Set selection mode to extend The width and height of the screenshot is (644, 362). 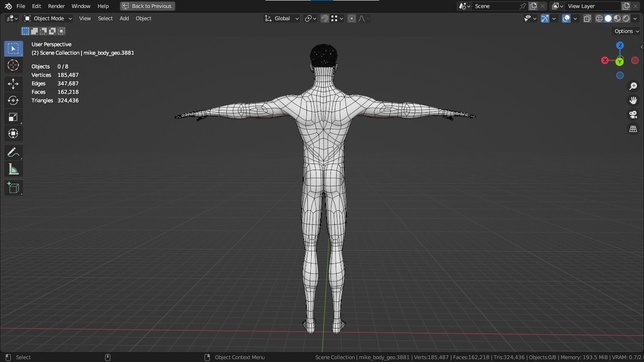(34, 31)
